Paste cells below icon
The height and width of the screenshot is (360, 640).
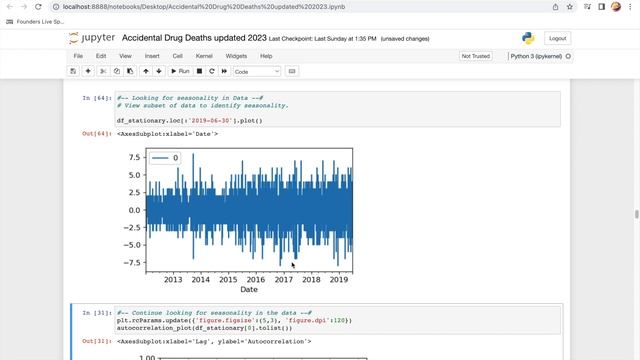130,71
